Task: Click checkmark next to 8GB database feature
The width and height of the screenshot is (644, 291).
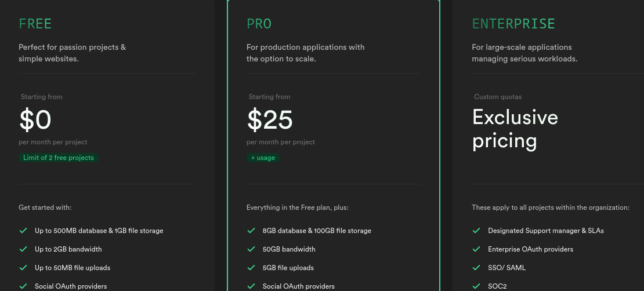Action: (x=251, y=231)
